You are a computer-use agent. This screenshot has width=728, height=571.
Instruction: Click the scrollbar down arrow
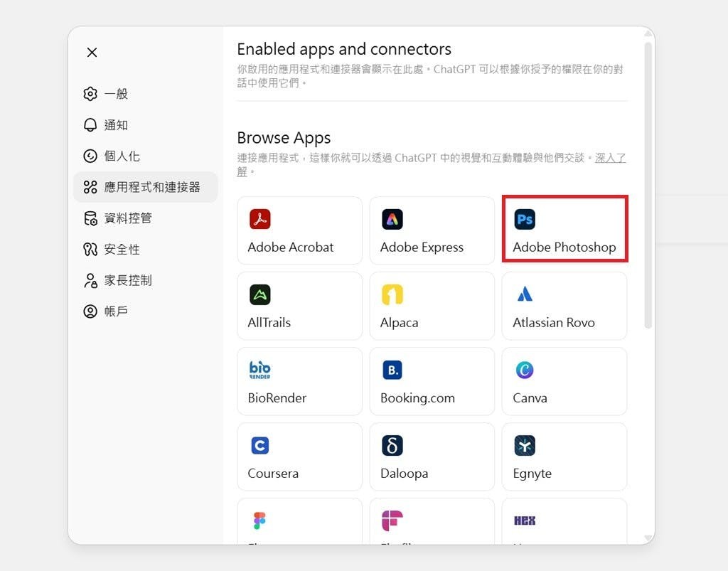pyautogui.click(x=648, y=538)
